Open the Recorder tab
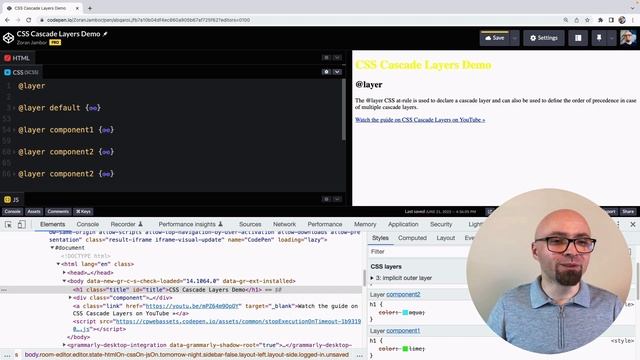 click(x=127, y=224)
